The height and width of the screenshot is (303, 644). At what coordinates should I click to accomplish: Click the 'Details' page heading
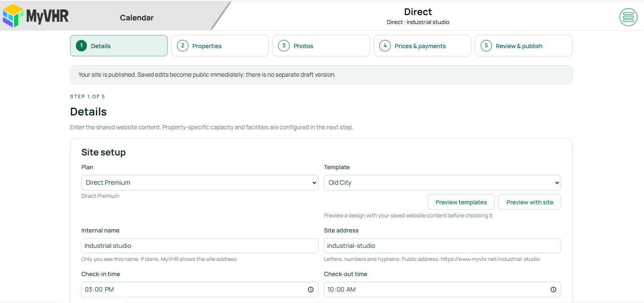click(89, 112)
